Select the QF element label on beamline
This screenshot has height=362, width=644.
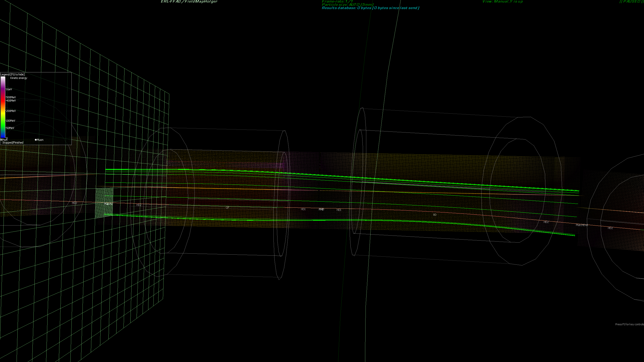point(227,208)
